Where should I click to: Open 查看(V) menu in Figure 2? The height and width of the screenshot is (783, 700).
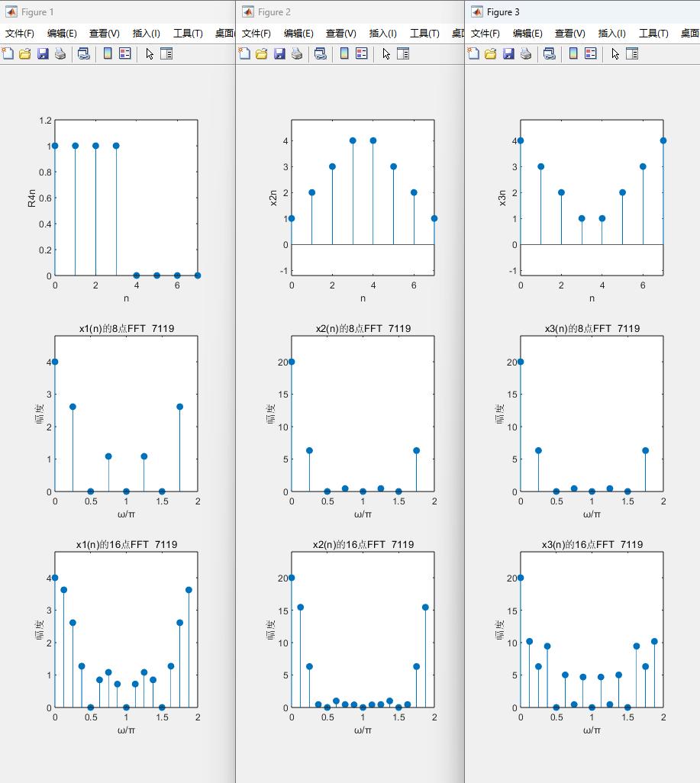point(341,34)
